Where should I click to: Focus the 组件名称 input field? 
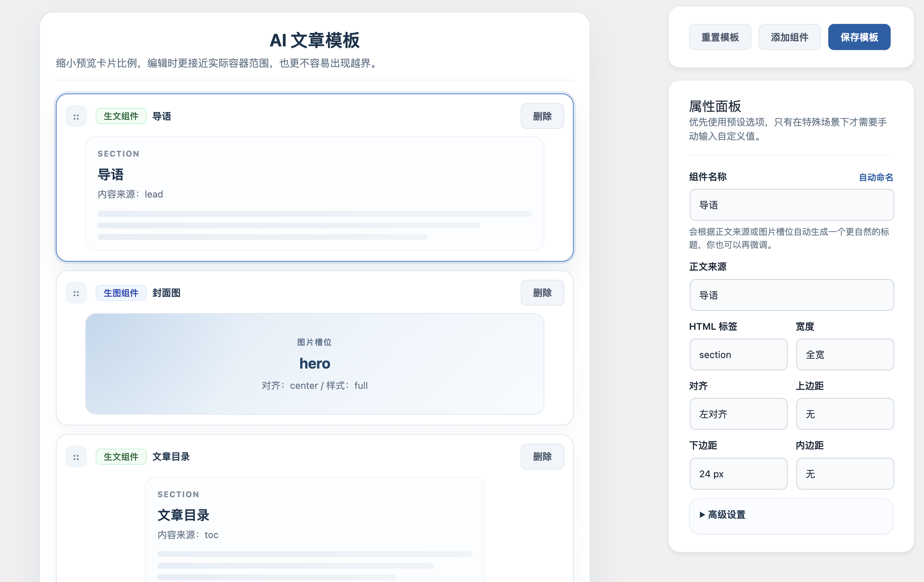point(791,205)
